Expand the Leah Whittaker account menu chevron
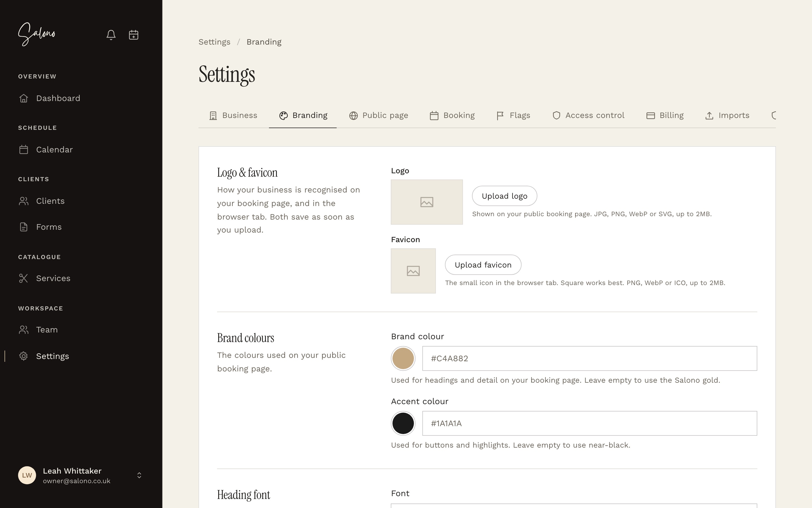Image resolution: width=812 pixels, height=508 pixels. 139,475
